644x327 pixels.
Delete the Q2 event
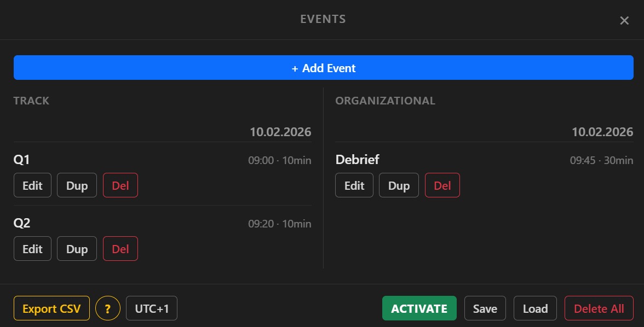click(x=120, y=249)
